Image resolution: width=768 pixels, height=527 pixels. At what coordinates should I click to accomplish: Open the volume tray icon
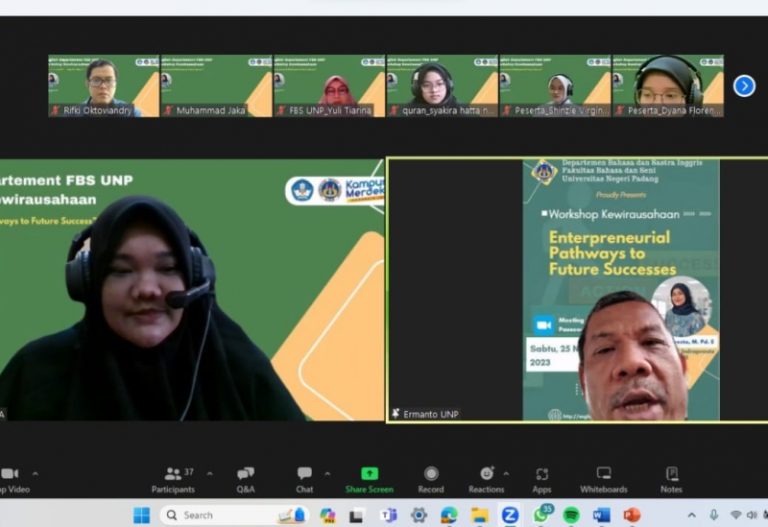[x=751, y=515]
